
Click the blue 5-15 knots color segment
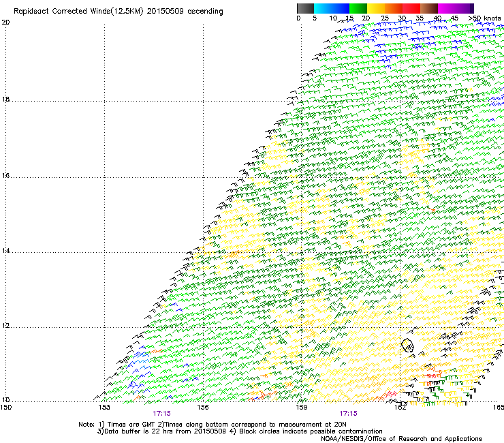pos(332,8)
